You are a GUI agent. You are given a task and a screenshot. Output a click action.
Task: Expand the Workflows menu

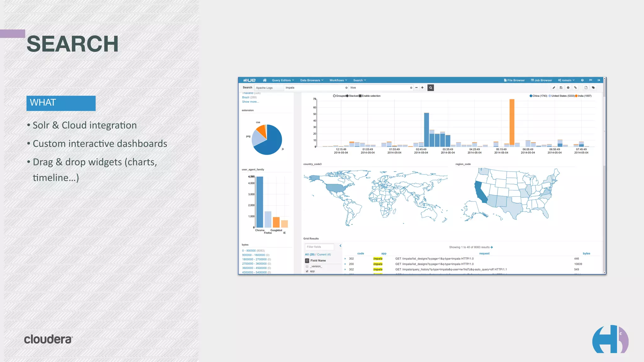coord(338,80)
